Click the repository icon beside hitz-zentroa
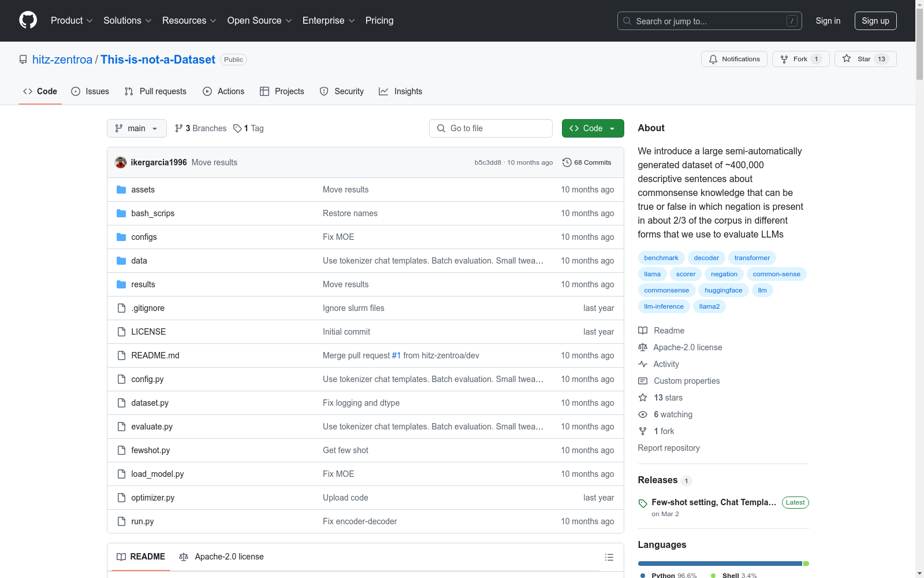 [x=23, y=60]
